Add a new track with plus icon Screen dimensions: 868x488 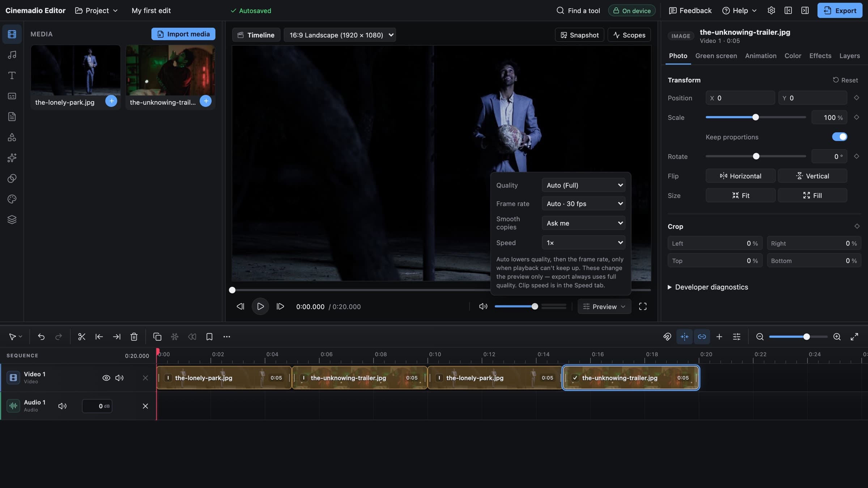[719, 337]
